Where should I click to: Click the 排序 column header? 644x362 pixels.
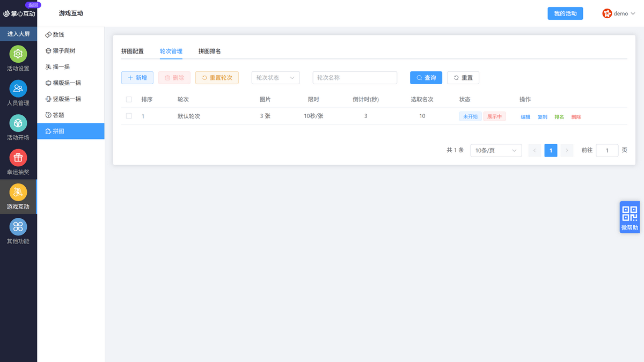(147, 100)
